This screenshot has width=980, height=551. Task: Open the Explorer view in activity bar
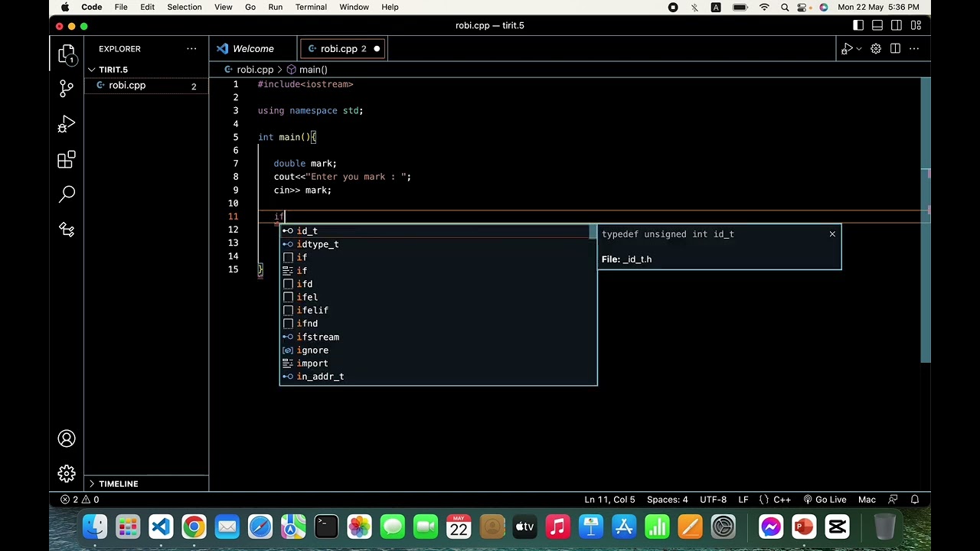click(67, 54)
